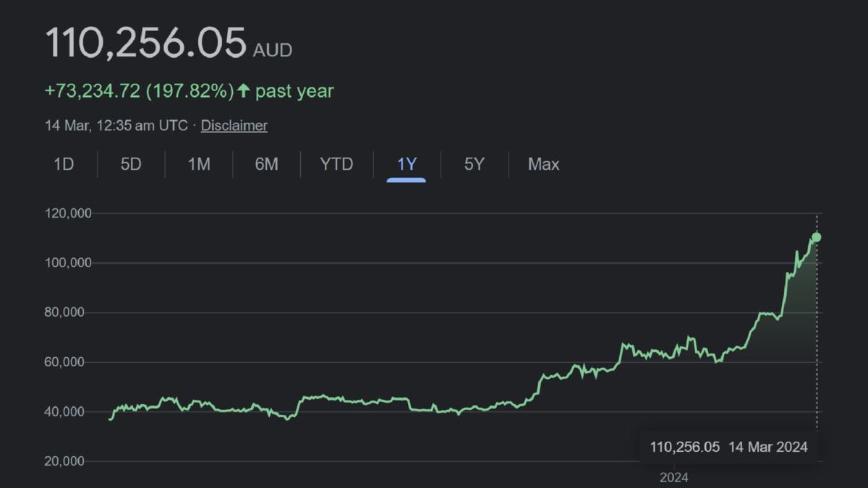Click the 2024 x-axis label
This screenshot has width=868, height=488.
pyautogui.click(x=673, y=478)
